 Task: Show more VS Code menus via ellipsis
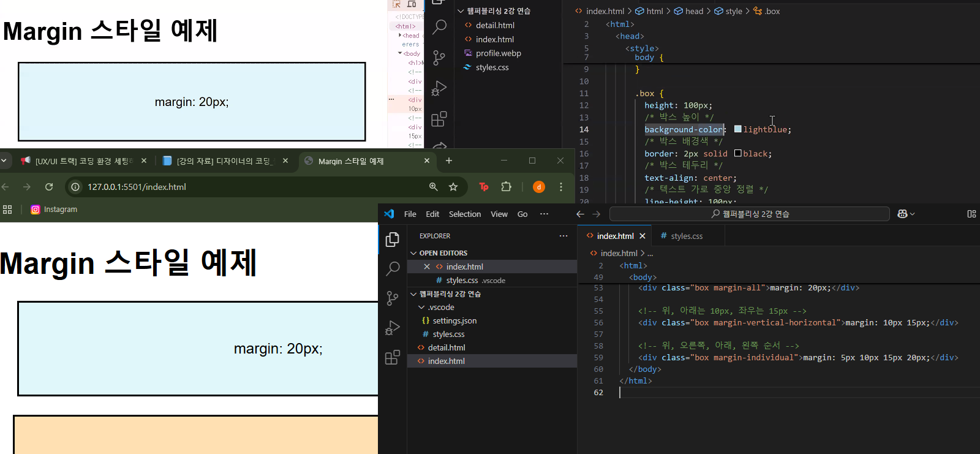pos(544,214)
